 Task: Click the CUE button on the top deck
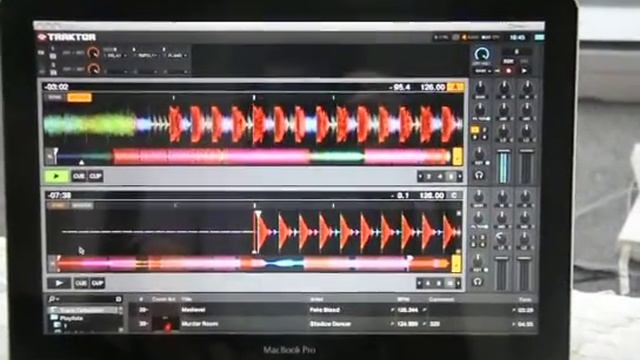point(78,176)
